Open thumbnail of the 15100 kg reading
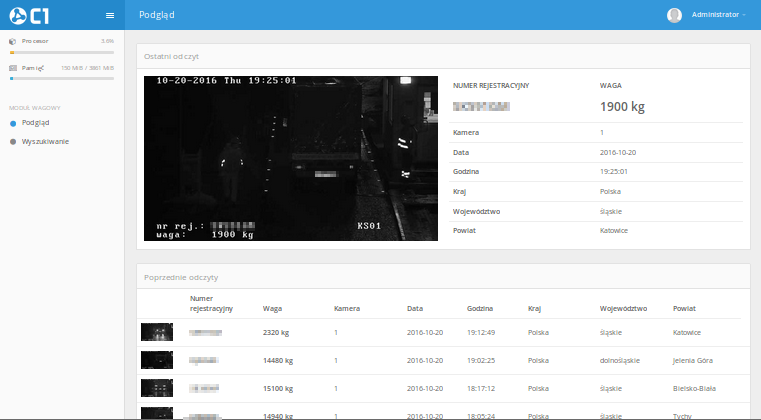Image resolution: width=761 pixels, height=420 pixels. pyautogui.click(x=157, y=388)
